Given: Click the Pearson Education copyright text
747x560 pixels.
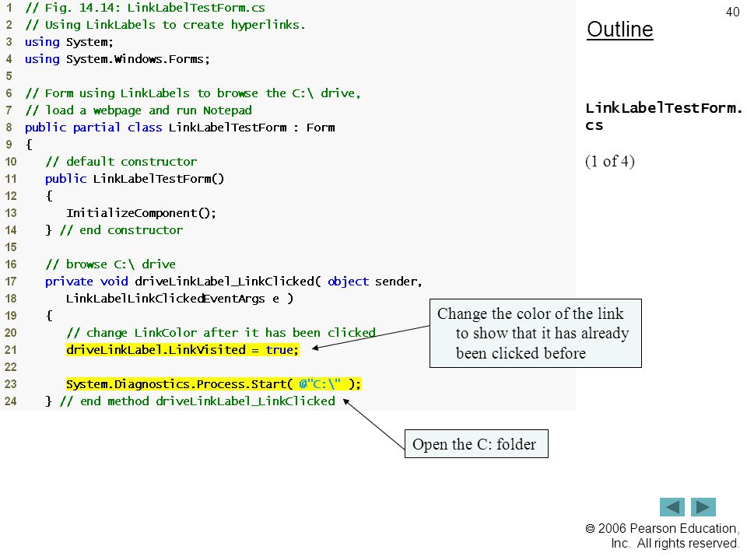Looking at the screenshot, I should [x=662, y=536].
